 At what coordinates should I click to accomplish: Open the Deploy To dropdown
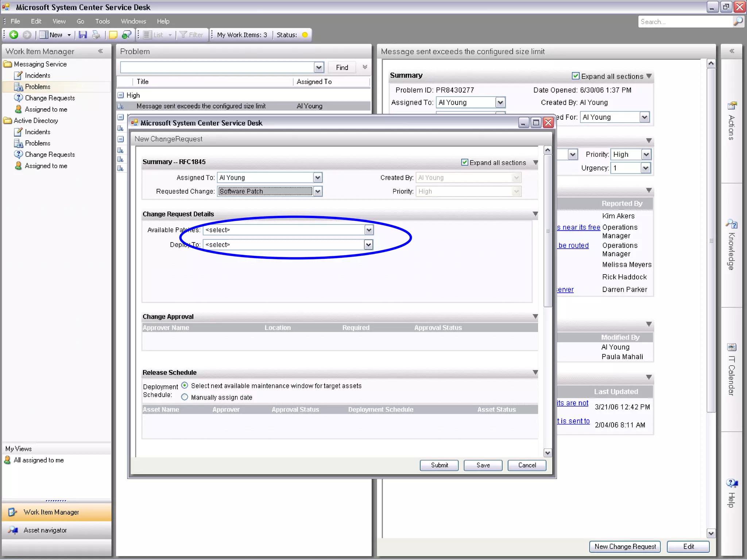[x=368, y=245]
